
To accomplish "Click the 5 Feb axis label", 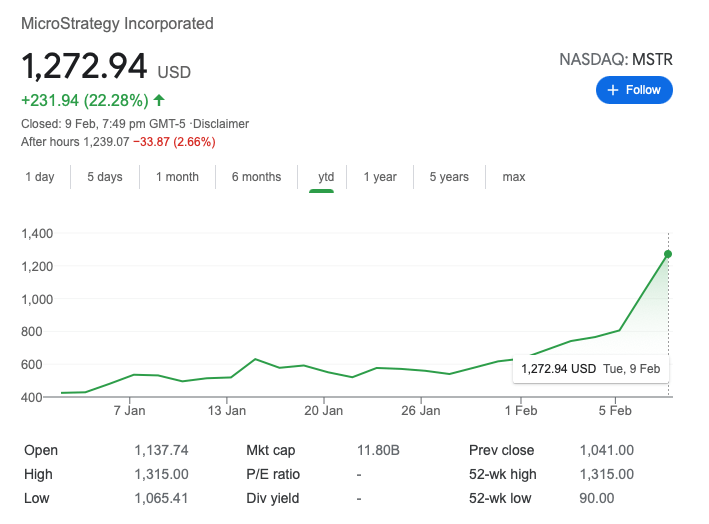I will [615, 411].
